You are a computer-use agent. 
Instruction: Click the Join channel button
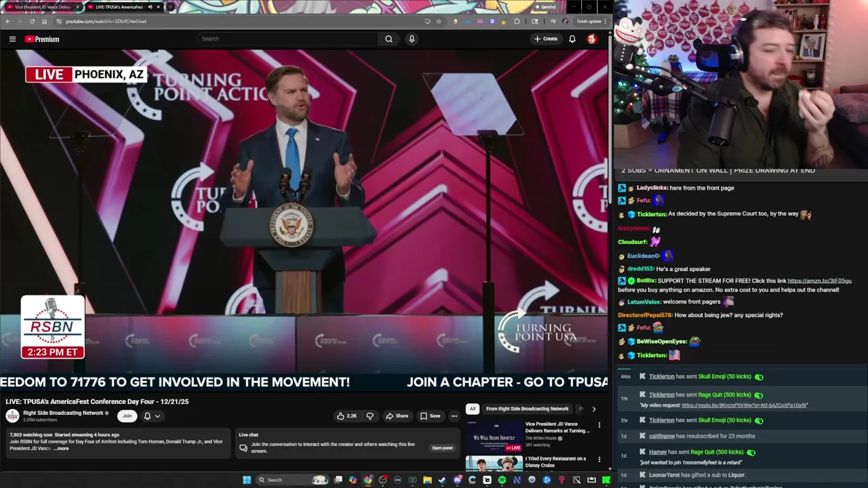point(127,416)
